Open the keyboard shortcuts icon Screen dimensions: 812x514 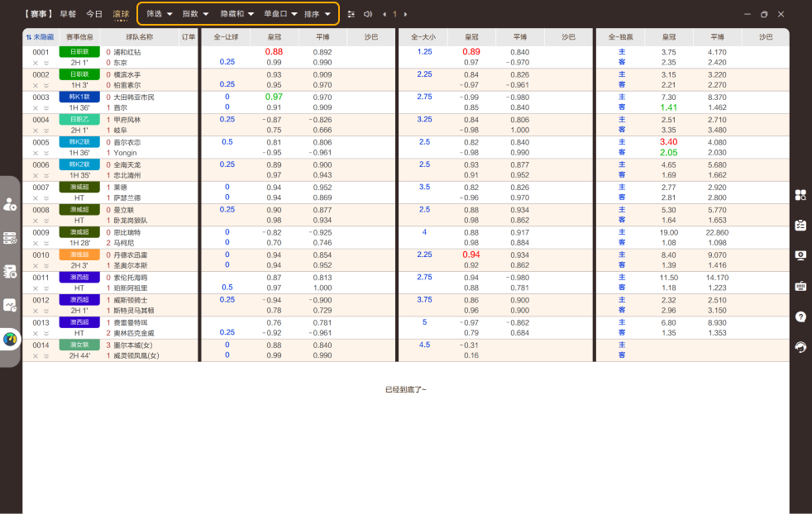(800, 286)
